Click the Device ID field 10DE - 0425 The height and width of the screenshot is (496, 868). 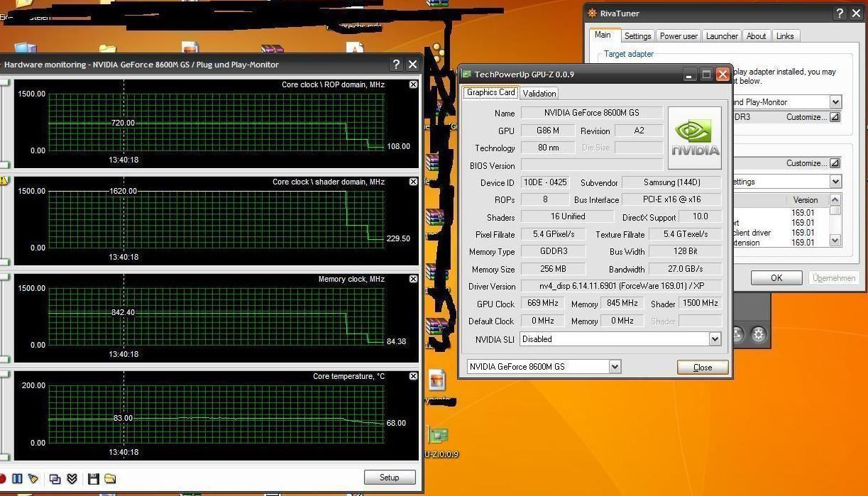(x=545, y=182)
